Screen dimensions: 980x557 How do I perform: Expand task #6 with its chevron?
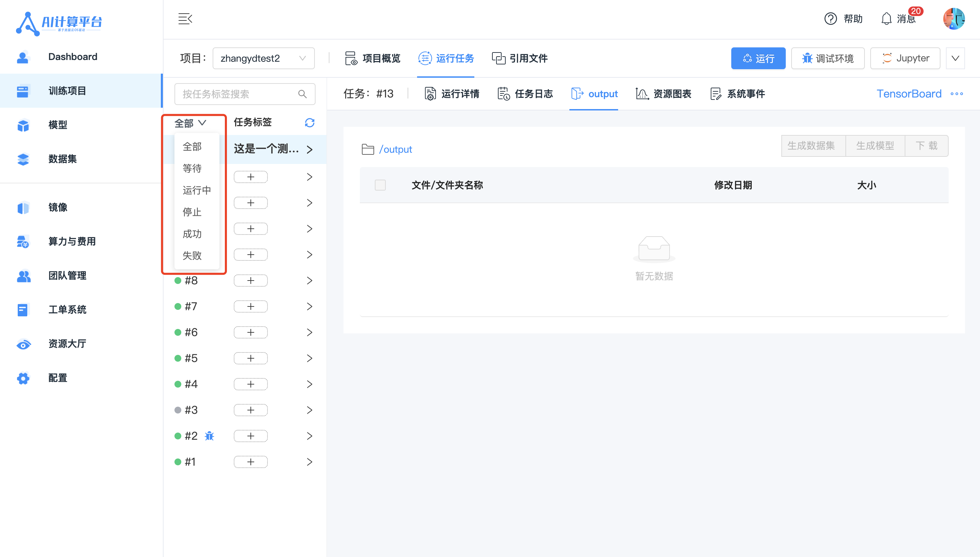309,332
